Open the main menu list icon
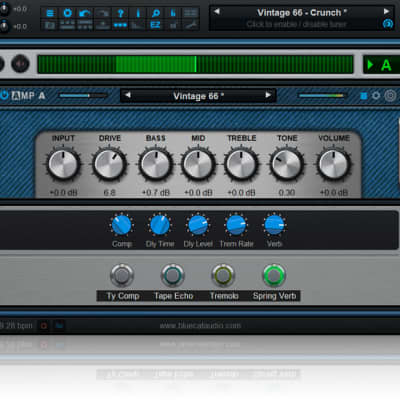The height and width of the screenshot is (400, 400). pyautogui.click(x=50, y=13)
